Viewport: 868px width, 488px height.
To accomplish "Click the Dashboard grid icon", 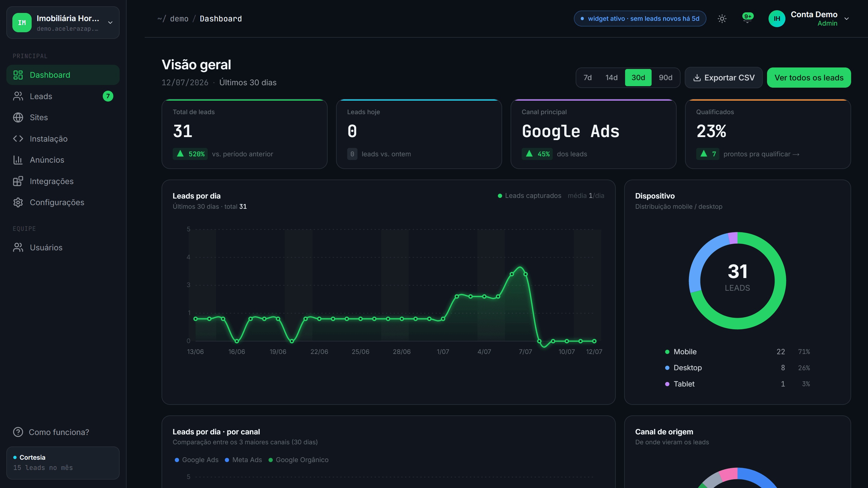I will tap(18, 75).
